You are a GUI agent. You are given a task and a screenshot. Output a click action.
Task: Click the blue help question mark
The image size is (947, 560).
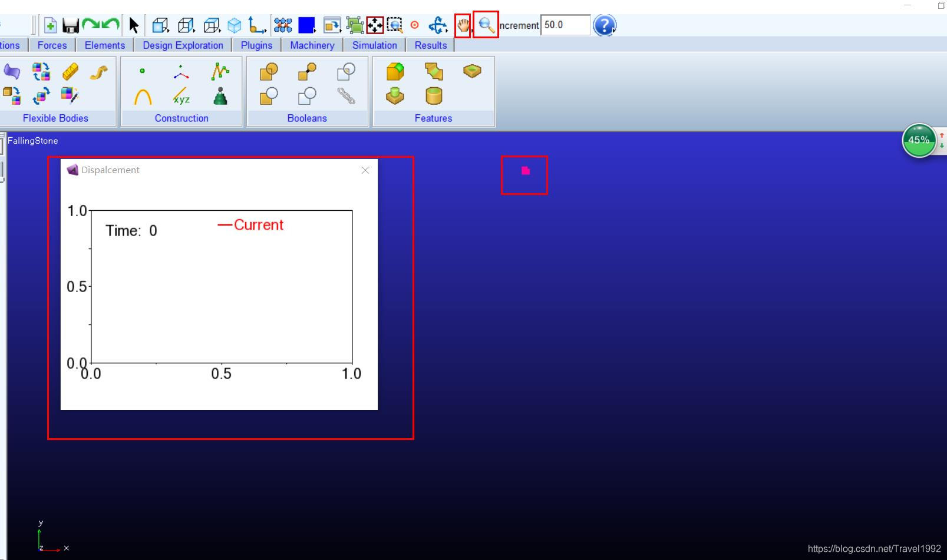coord(604,25)
